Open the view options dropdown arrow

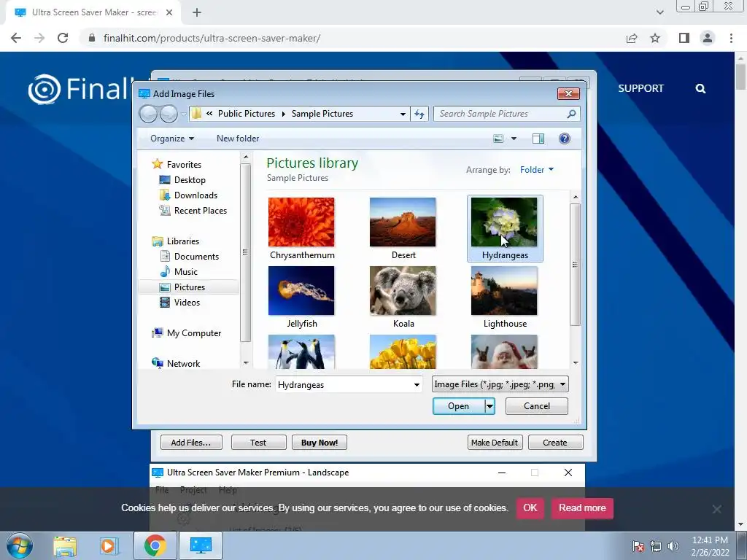click(514, 139)
